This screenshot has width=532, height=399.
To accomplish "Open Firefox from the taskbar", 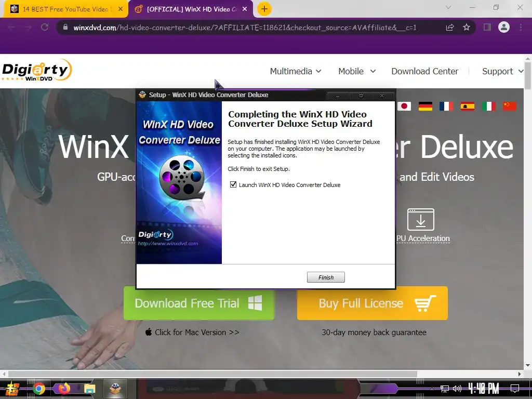I will (x=64, y=388).
